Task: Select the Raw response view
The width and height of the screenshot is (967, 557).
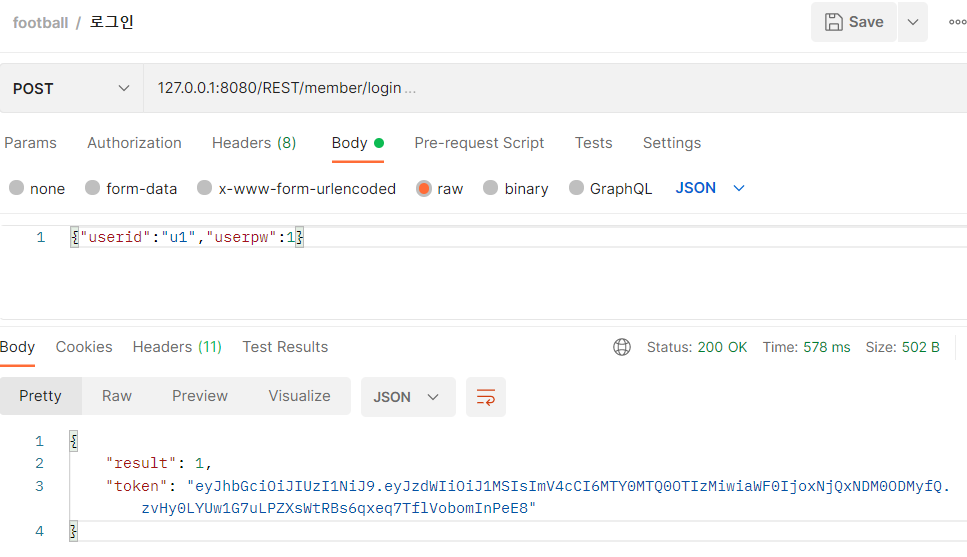Action: coord(117,396)
